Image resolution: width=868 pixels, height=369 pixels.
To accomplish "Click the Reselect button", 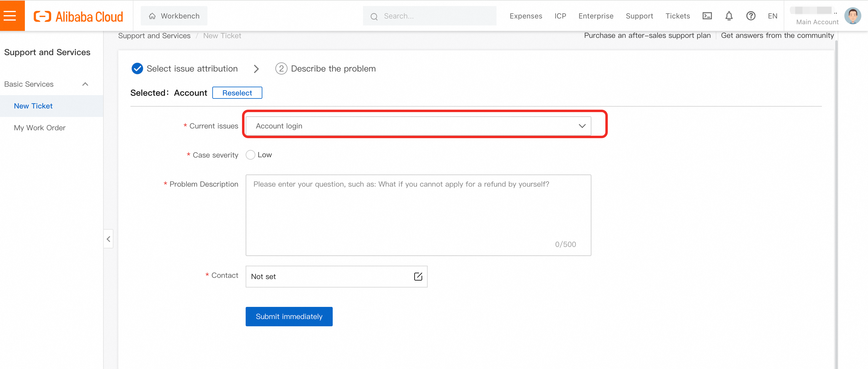I will pyautogui.click(x=237, y=93).
